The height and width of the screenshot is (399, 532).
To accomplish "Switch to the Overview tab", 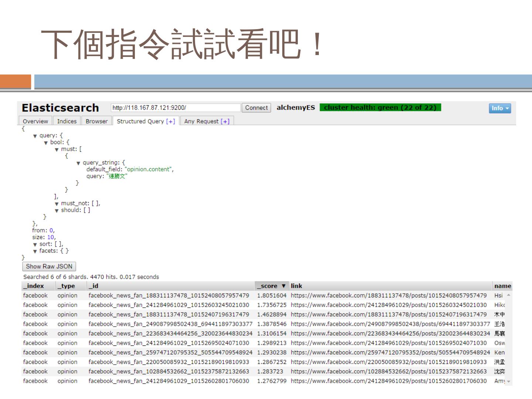I will (35, 121).
